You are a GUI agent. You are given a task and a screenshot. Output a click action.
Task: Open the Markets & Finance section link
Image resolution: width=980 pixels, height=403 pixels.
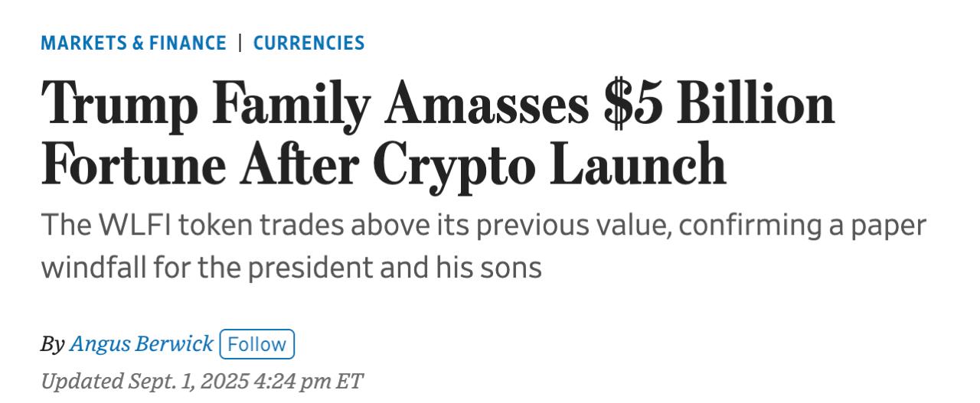click(x=133, y=43)
